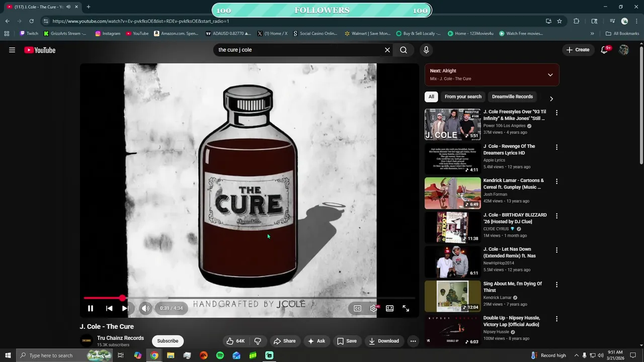Open options for J. Cole Freestyles video
The height and width of the screenshot is (362, 644).
tap(556, 113)
